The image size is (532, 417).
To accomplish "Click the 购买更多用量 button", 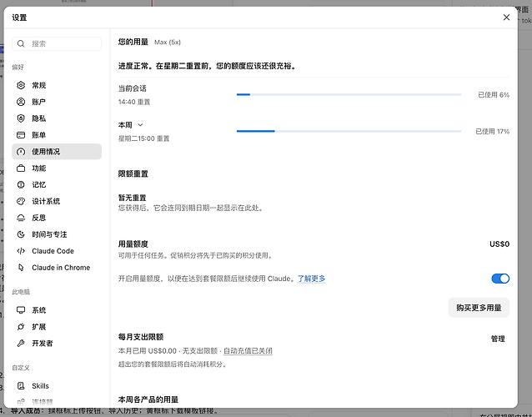I will (x=479, y=308).
